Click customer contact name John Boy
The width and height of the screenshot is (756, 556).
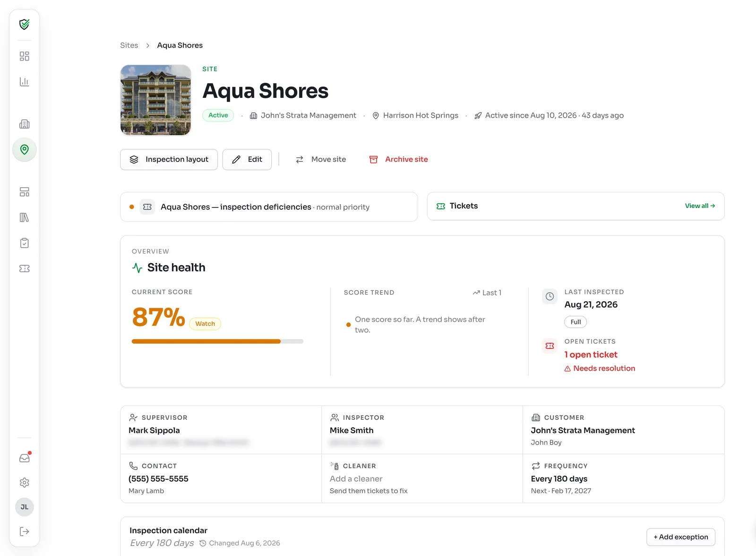546,443
